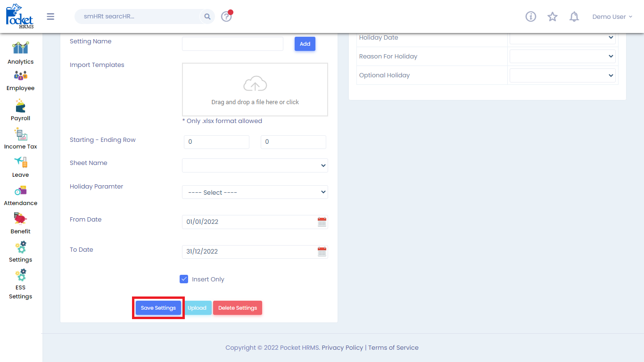Screen dimensions: 644x362
Task: Click Save Settings button
Action: (158, 308)
